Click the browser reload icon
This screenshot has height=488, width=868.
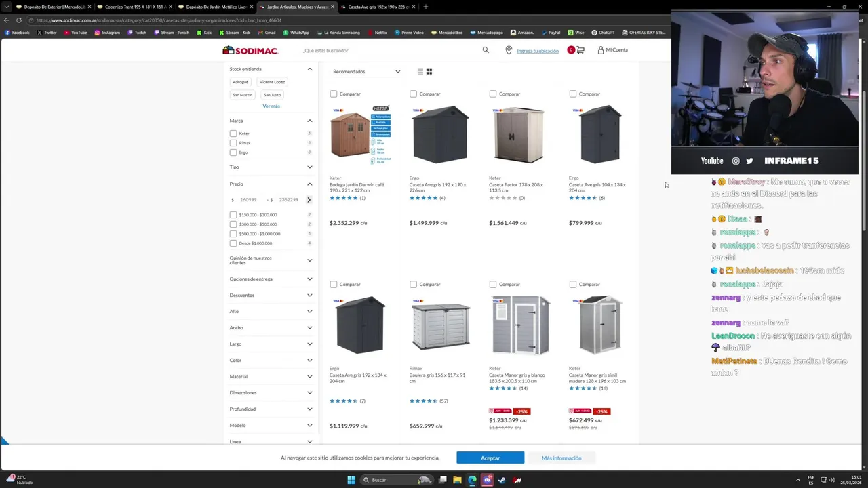[x=18, y=20]
